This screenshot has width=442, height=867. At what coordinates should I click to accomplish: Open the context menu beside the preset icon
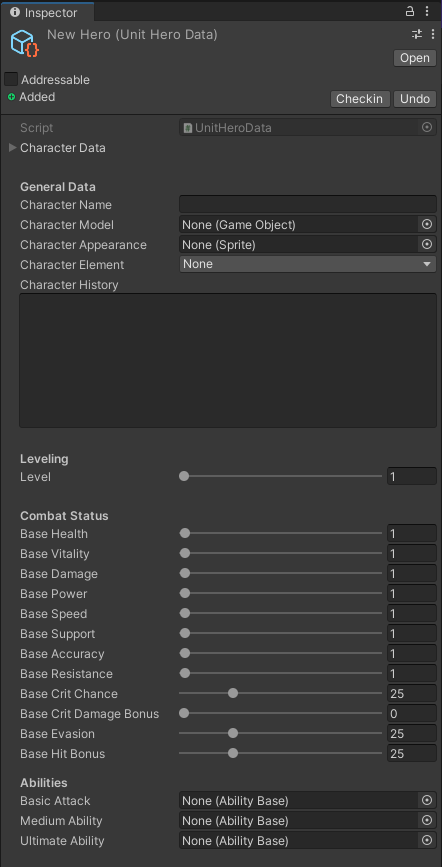point(433,34)
